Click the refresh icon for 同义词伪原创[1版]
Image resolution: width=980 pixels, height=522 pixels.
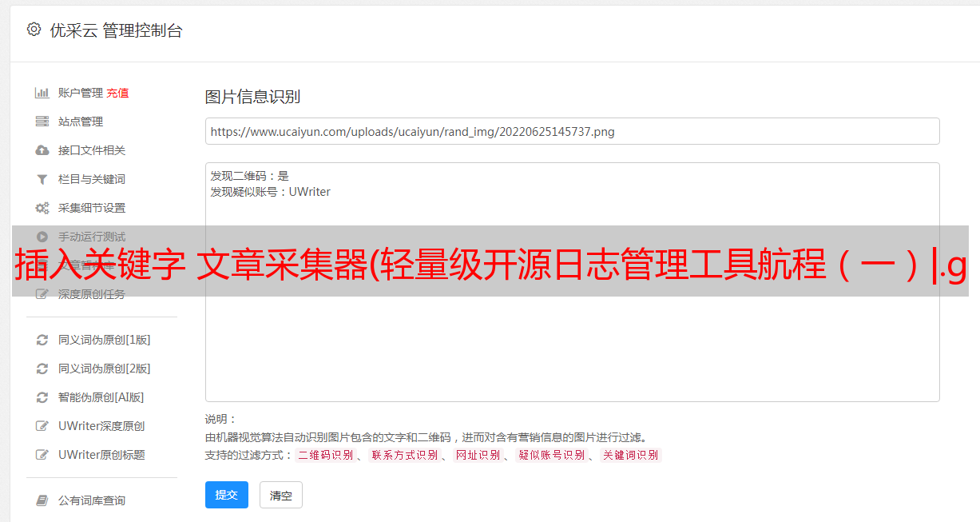42,340
